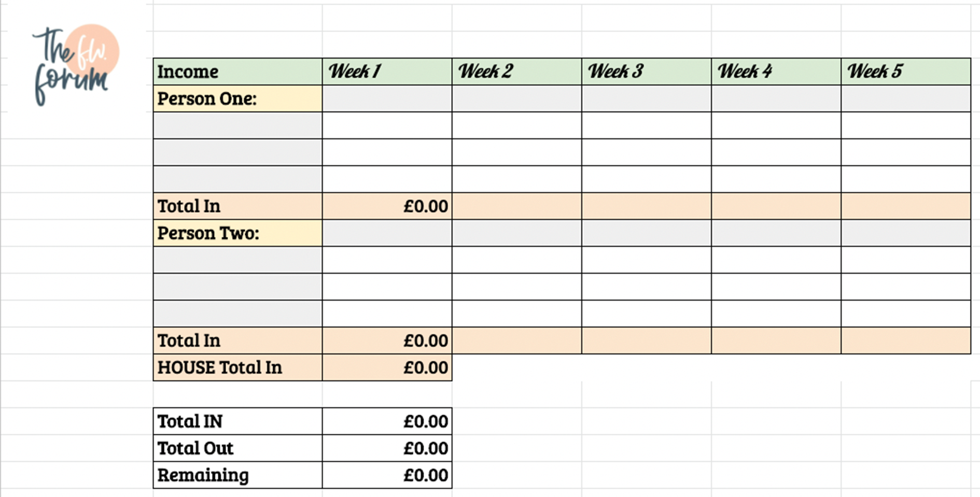This screenshot has width=980, height=497.
Task: Click the fw forum logo image
Action: point(76,65)
